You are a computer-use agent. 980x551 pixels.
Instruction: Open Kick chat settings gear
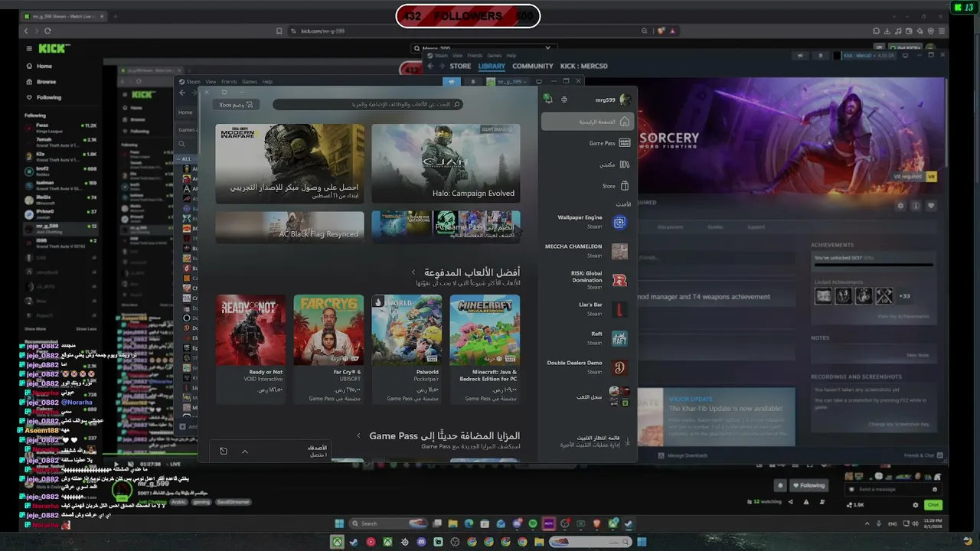916,505
